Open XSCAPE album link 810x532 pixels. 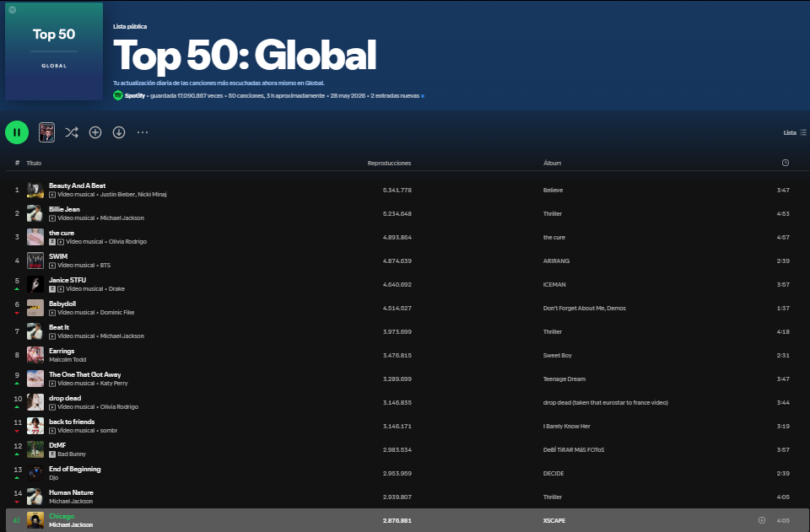click(554, 521)
